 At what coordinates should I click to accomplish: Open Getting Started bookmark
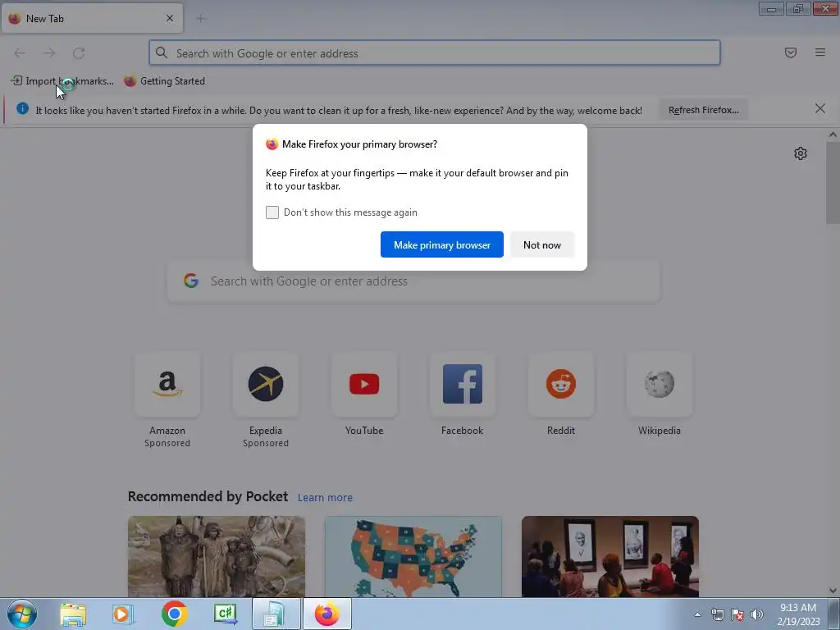165,81
